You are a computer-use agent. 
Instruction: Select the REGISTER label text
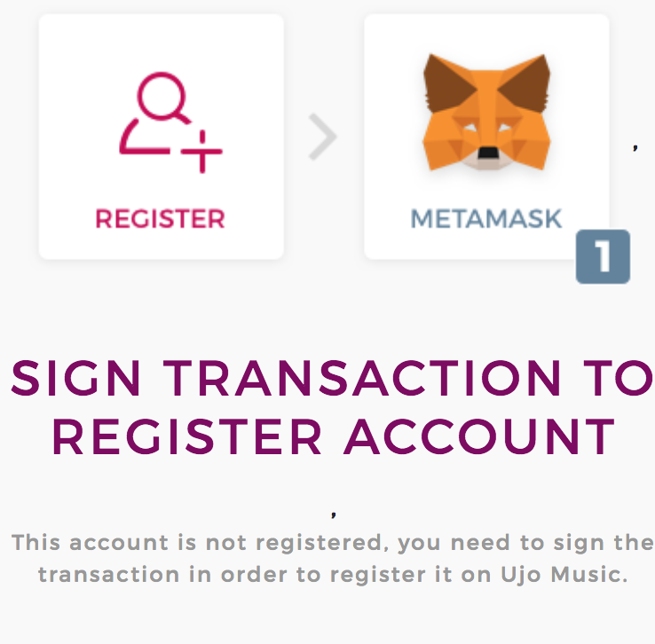[x=161, y=218]
